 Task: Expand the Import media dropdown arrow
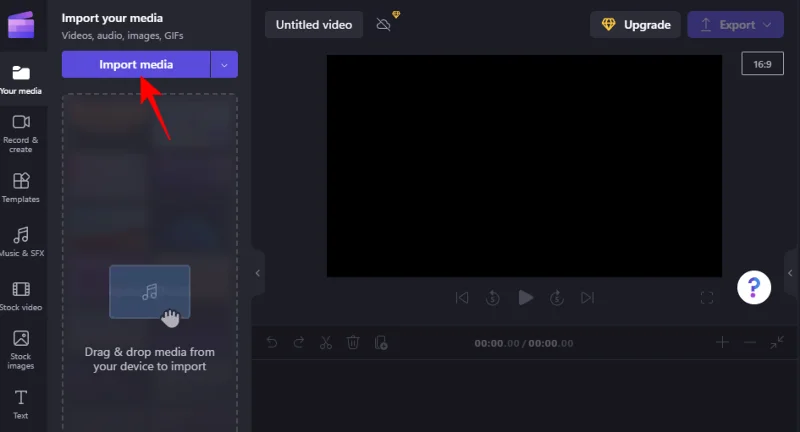click(x=224, y=65)
